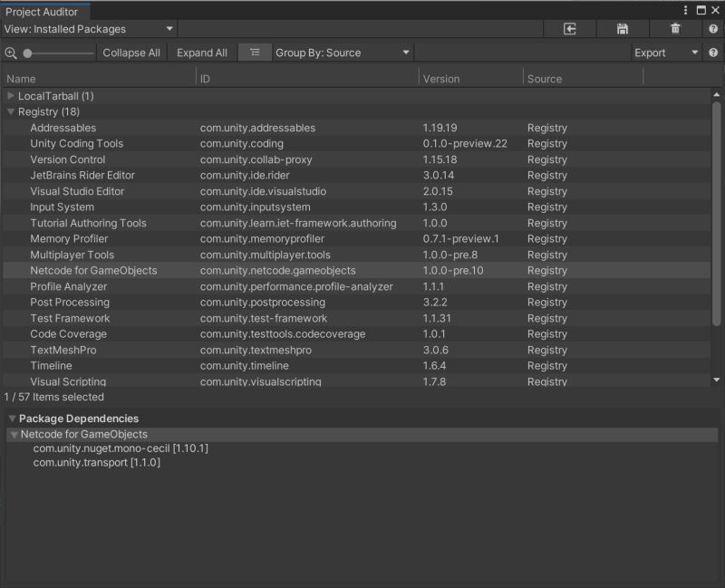Open the View: Installed Packages dropdown

[x=88, y=29]
